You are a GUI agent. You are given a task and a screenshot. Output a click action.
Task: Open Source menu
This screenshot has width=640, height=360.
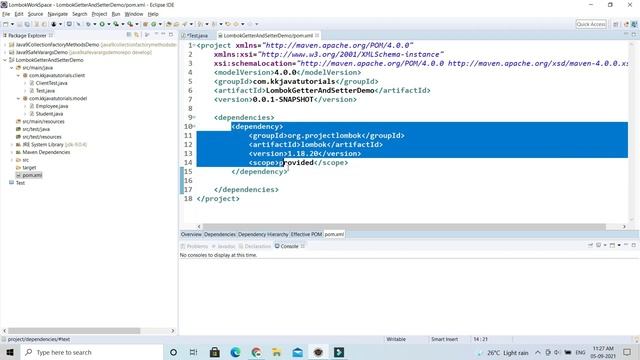coord(35,14)
